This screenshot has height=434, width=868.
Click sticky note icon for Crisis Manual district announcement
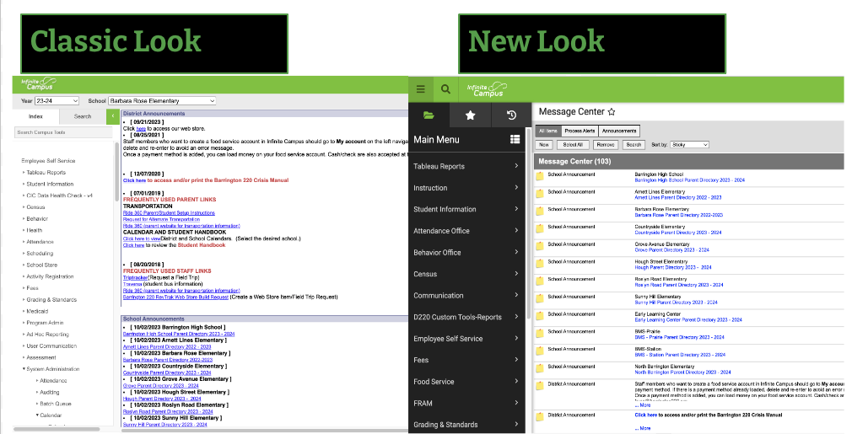tap(540, 417)
